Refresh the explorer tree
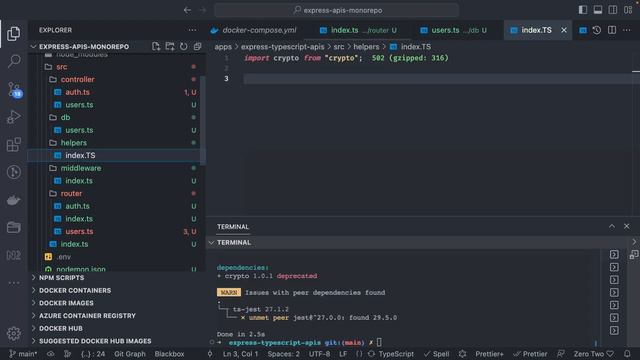Viewport: 640px width, 360px height. (x=184, y=47)
